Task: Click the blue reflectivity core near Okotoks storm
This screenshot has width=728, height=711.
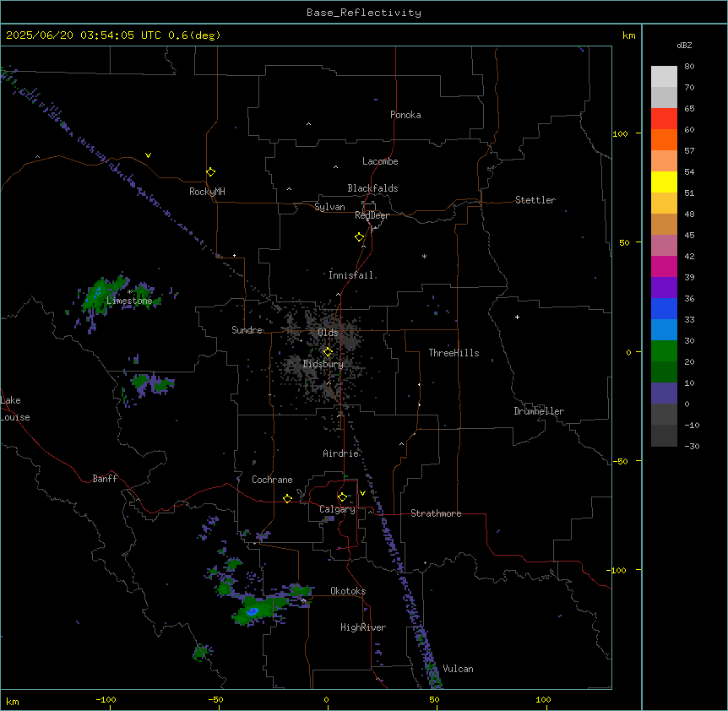Action: [253, 611]
